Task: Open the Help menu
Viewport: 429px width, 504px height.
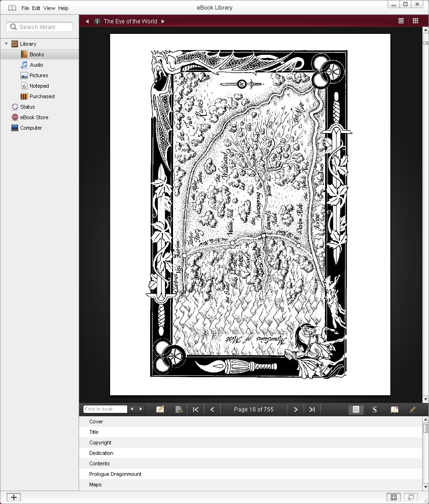Action: click(63, 8)
